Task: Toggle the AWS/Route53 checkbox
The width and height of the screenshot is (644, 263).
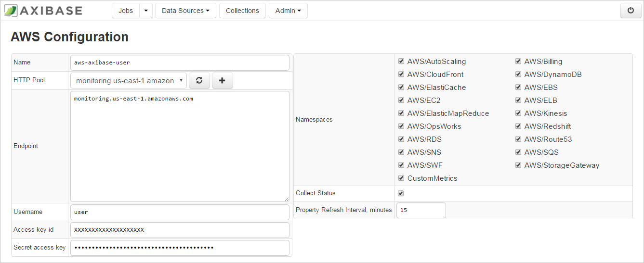Action: pyautogui.click(x=518, y=139)
